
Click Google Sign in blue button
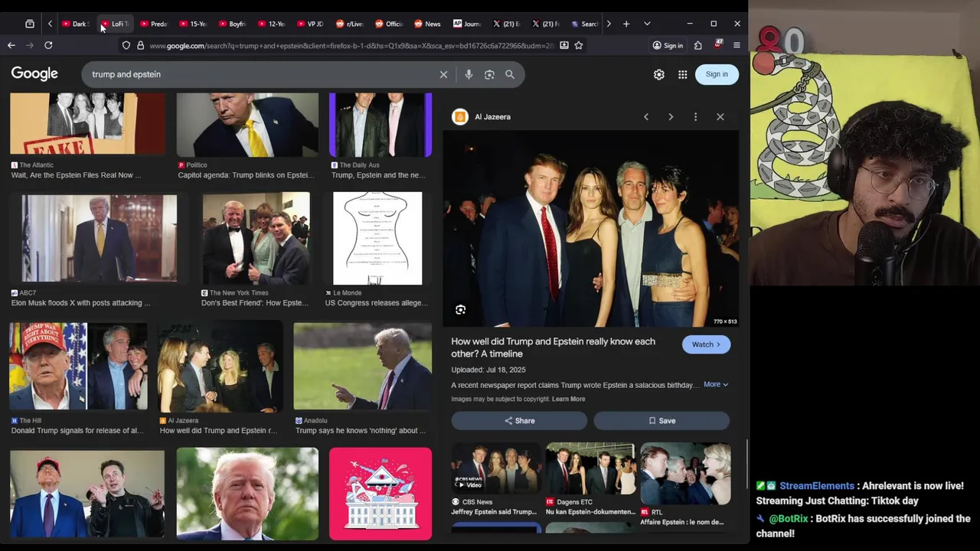click(x=717, y=74)
